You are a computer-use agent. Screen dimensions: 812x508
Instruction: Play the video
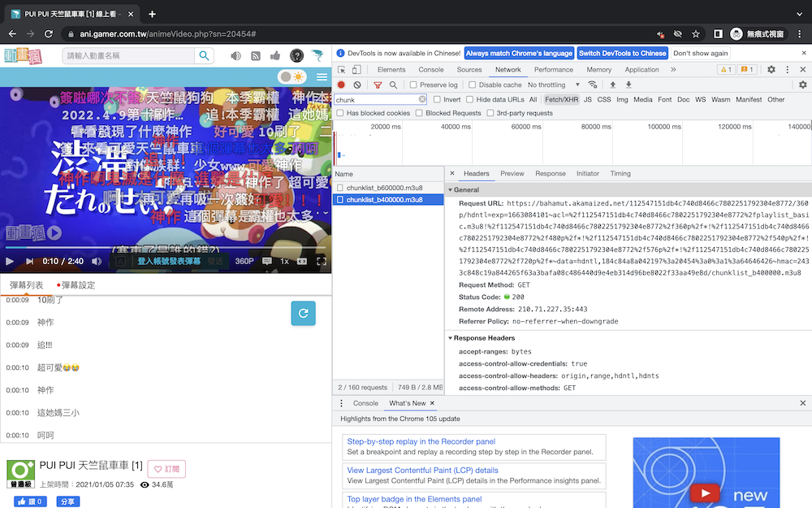click(x=9, y=261)
